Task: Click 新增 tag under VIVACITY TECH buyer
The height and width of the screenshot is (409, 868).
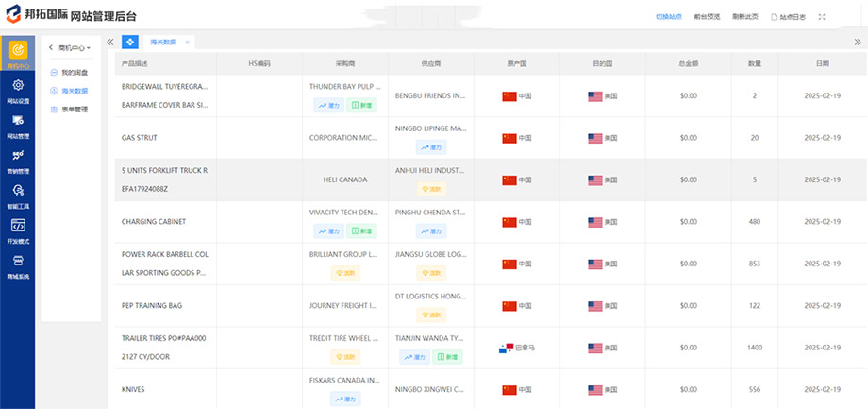Action: click(x=361, y=231)
